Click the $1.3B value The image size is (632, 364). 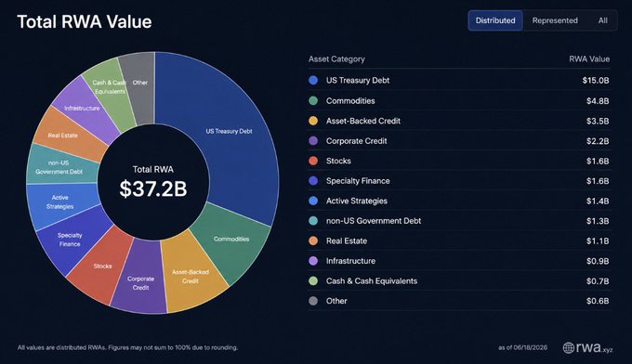598,221
